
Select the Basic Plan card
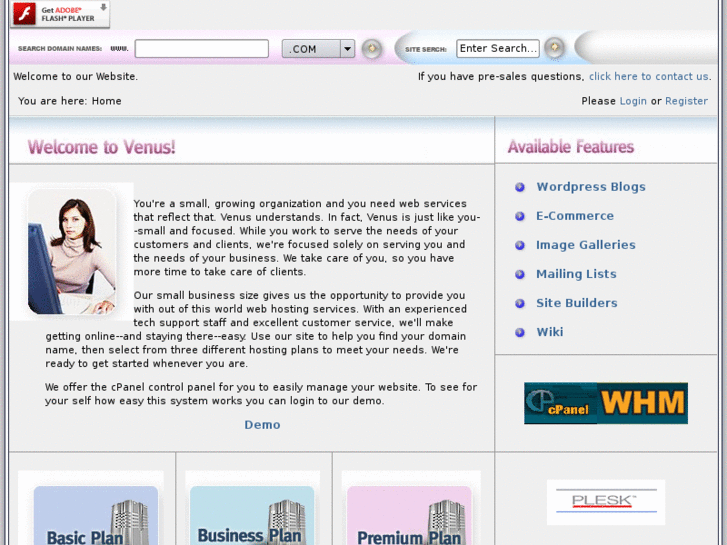coord(96,515)
